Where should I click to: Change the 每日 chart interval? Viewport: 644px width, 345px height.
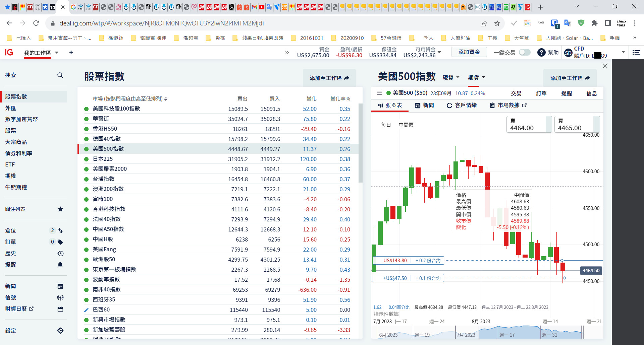point(386,125)
